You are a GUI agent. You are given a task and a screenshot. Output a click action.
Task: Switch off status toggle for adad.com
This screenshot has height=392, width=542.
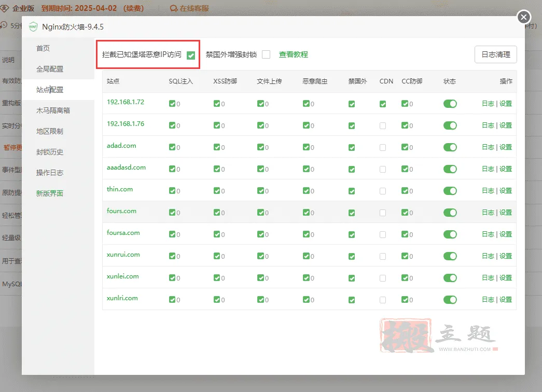450,147
